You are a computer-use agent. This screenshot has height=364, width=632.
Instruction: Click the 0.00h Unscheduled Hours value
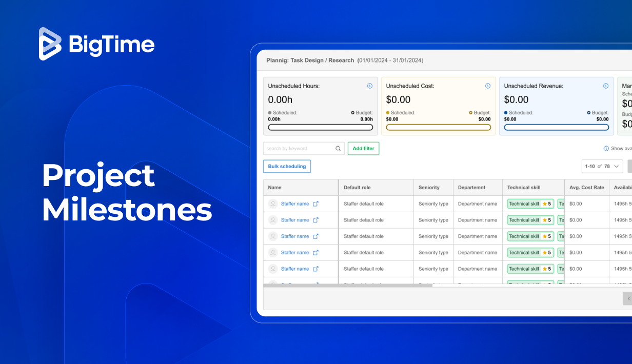click(280, 99)
